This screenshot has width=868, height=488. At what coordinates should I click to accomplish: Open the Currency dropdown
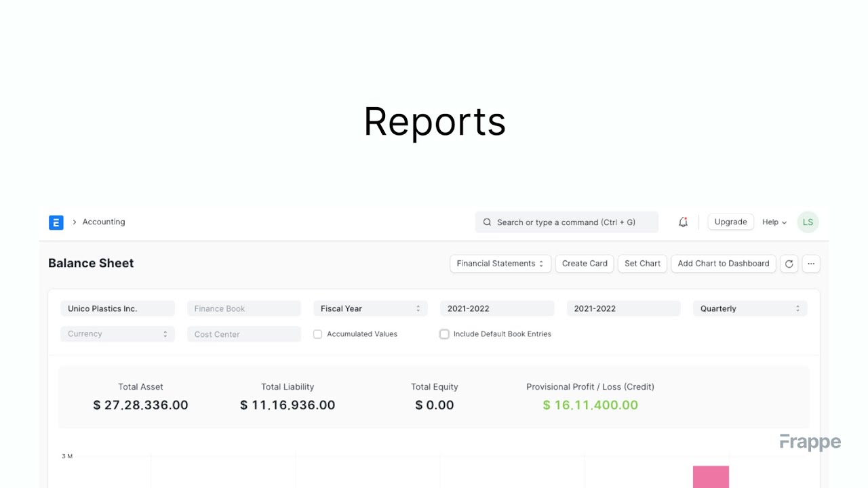(x=117, y=334)
